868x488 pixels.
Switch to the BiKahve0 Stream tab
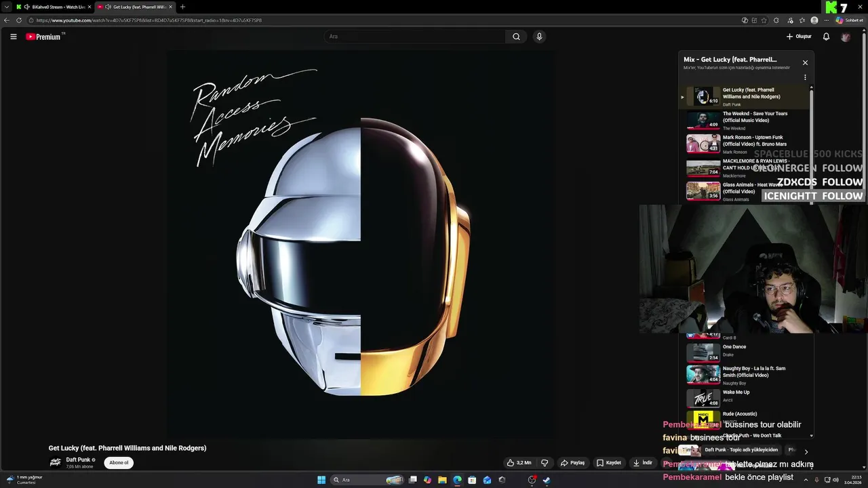[x=53, y=7]
